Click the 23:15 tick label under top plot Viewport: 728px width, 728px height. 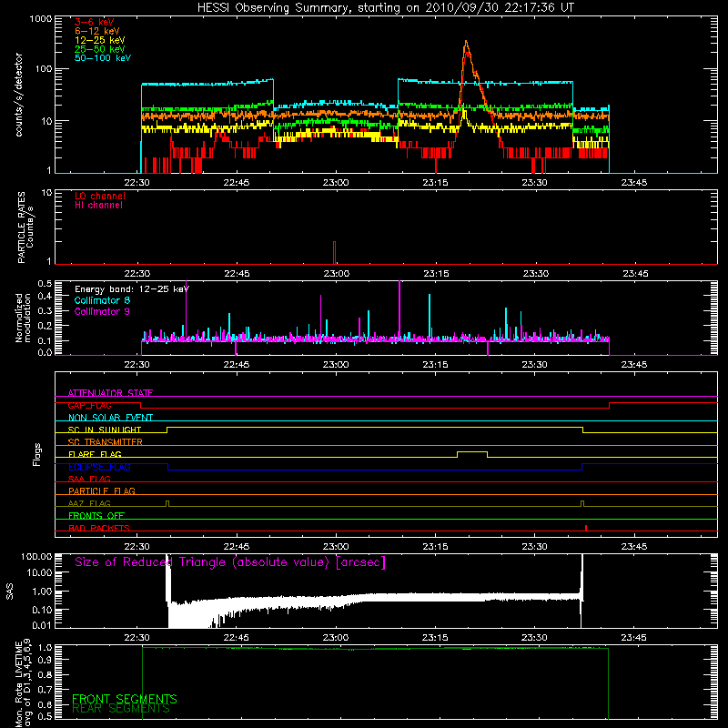coord(435,183)
